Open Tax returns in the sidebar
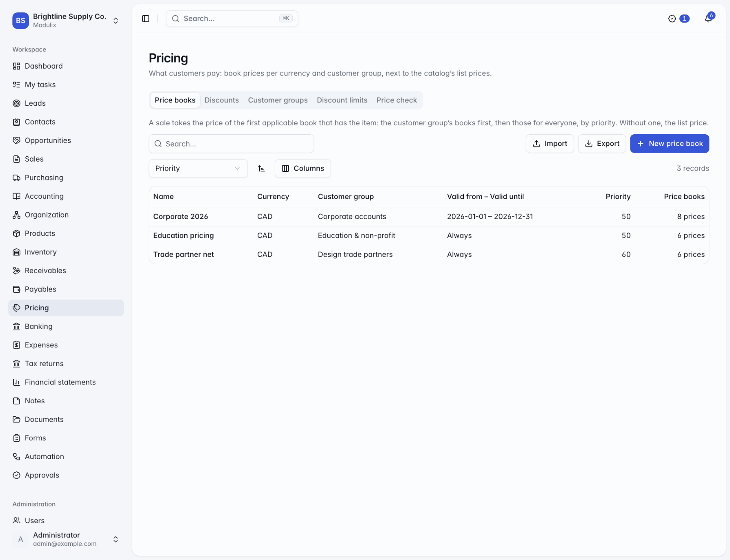Screen dimensions: 730x560 coord(66,363)
